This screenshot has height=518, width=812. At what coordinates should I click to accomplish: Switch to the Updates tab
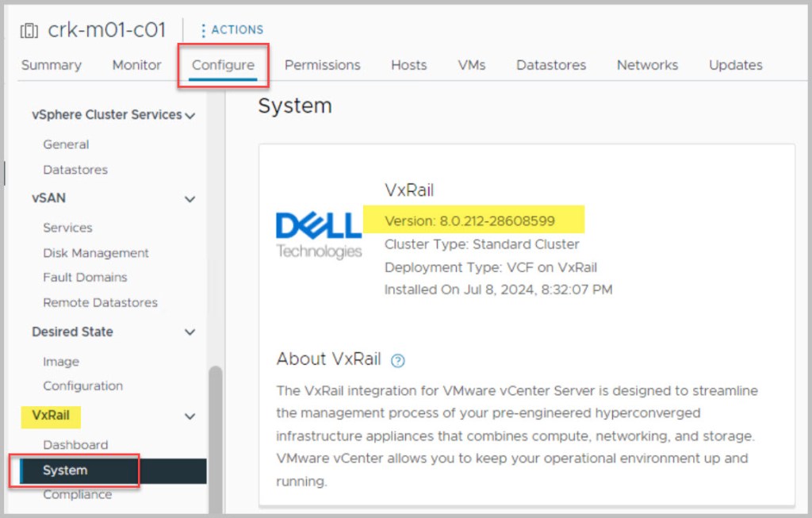735,65
